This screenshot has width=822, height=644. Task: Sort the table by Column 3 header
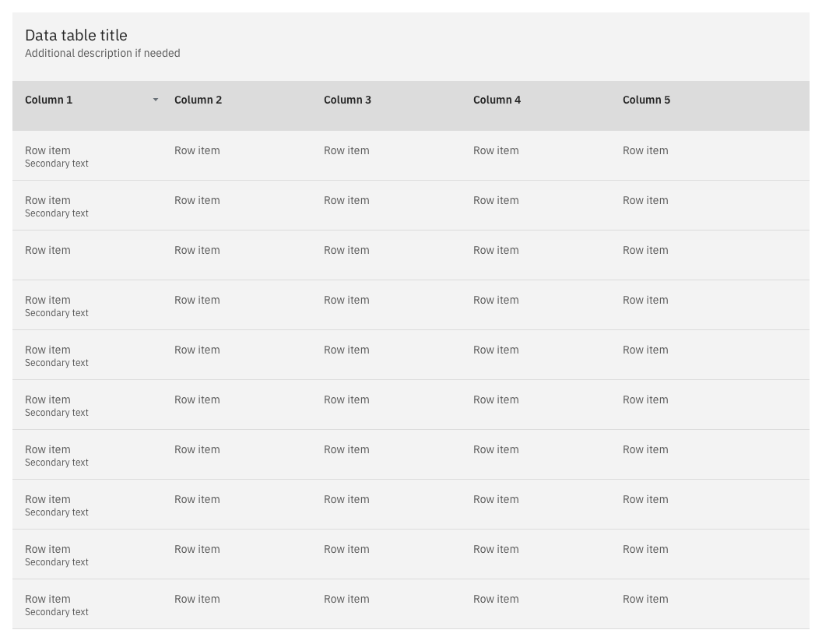pyautogui.click(x=347, y=100)
